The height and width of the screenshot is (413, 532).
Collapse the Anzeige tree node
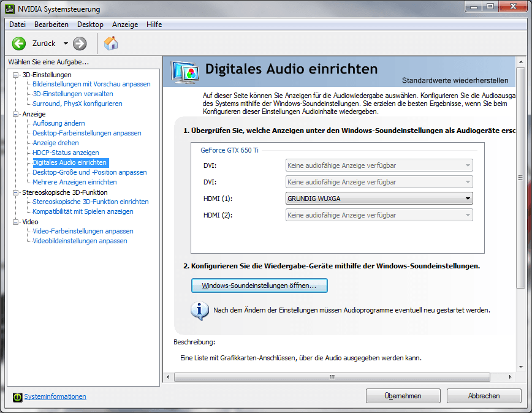click(x=15, y=114)
